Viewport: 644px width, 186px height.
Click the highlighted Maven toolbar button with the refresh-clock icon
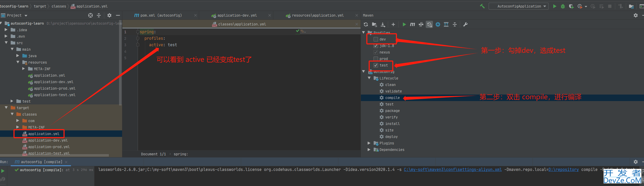(429, 24)
